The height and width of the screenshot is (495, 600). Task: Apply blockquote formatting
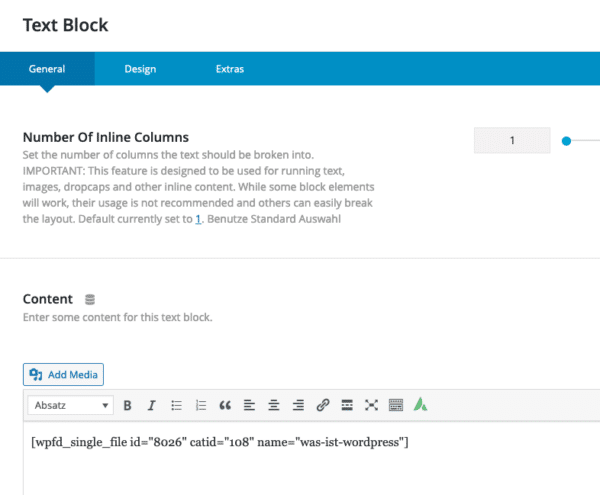(225, 405)
